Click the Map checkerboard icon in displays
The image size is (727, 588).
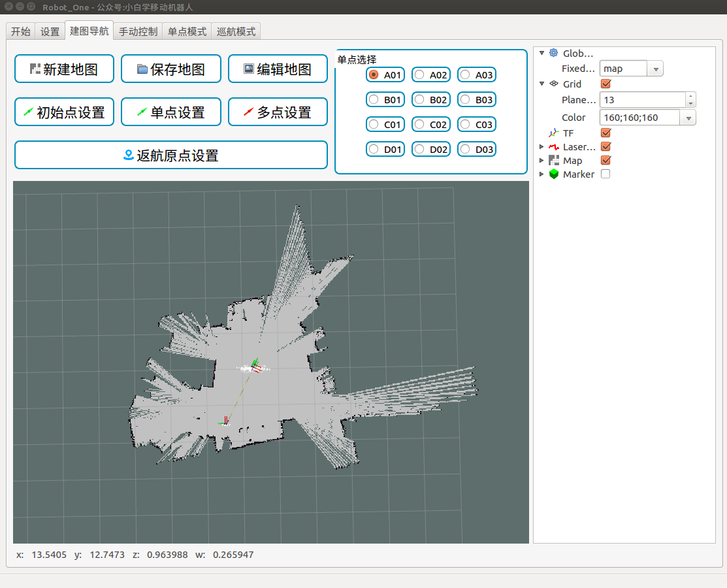(554, 161)
